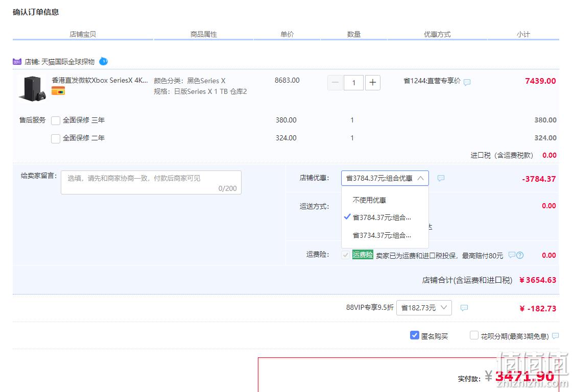Click the question mark help icon for 运费险

[x=520, y=255]
